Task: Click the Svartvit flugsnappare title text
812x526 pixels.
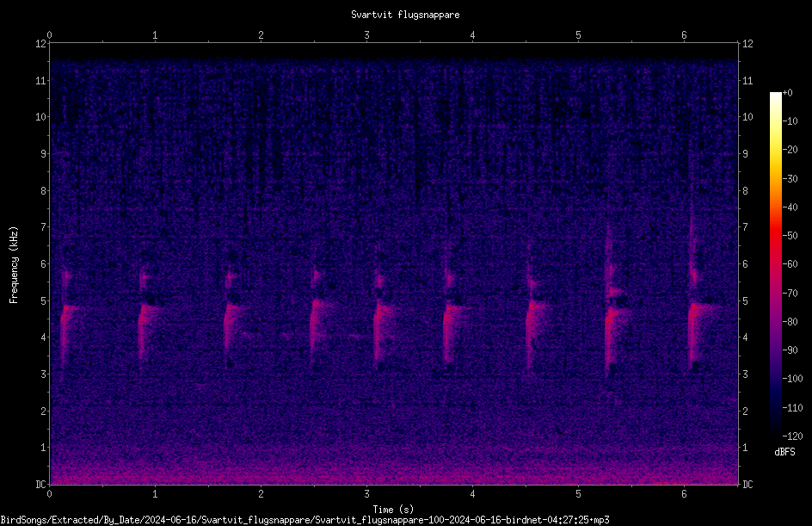Action: pyautogui.click(x=405, y=15)
